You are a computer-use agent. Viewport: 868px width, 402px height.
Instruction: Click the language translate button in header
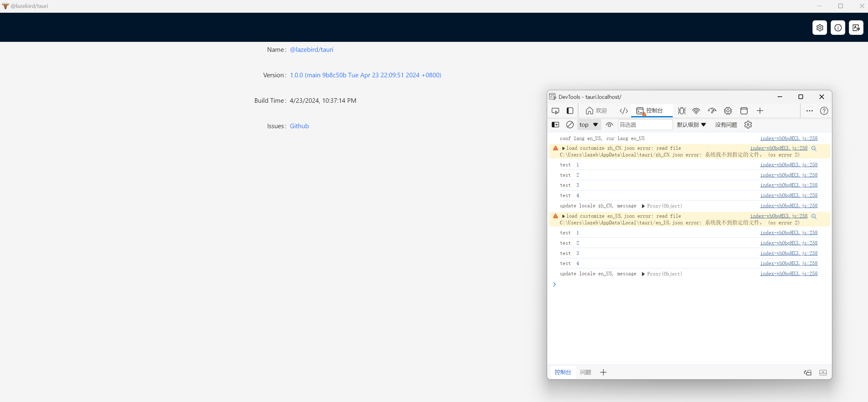click(x=856, y=28)
